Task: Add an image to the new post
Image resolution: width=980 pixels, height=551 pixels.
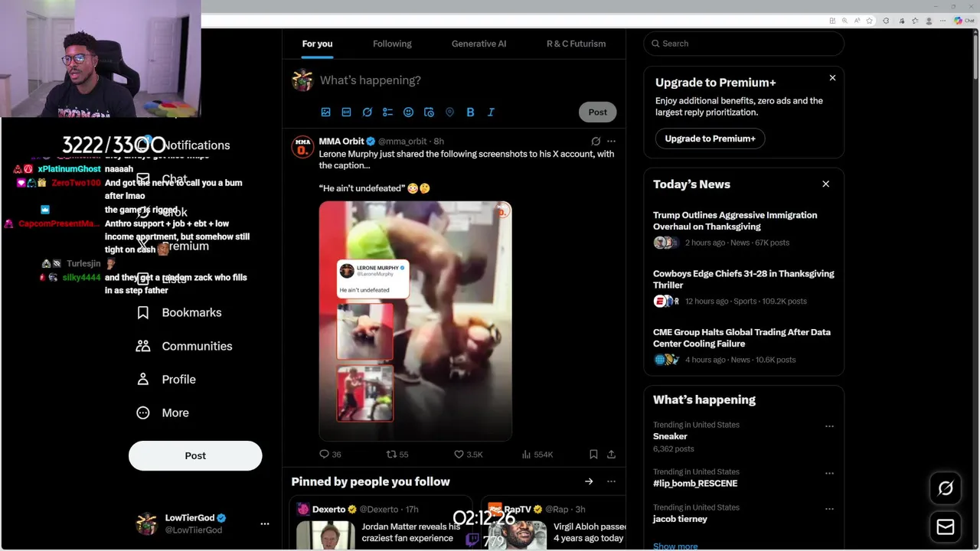Action: [x=325, y=112]
